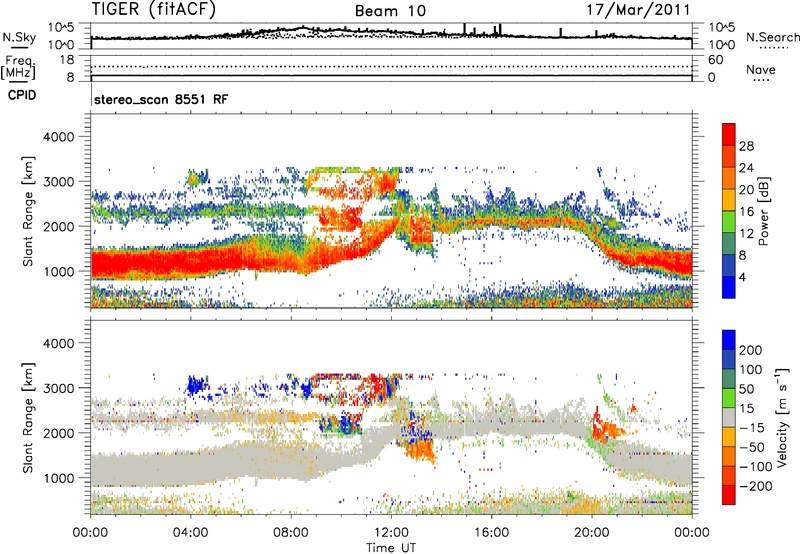Pick the yellow 16–20 dB power colorbar segment
The image size is (800, 554).
click(x=729, y=200)
